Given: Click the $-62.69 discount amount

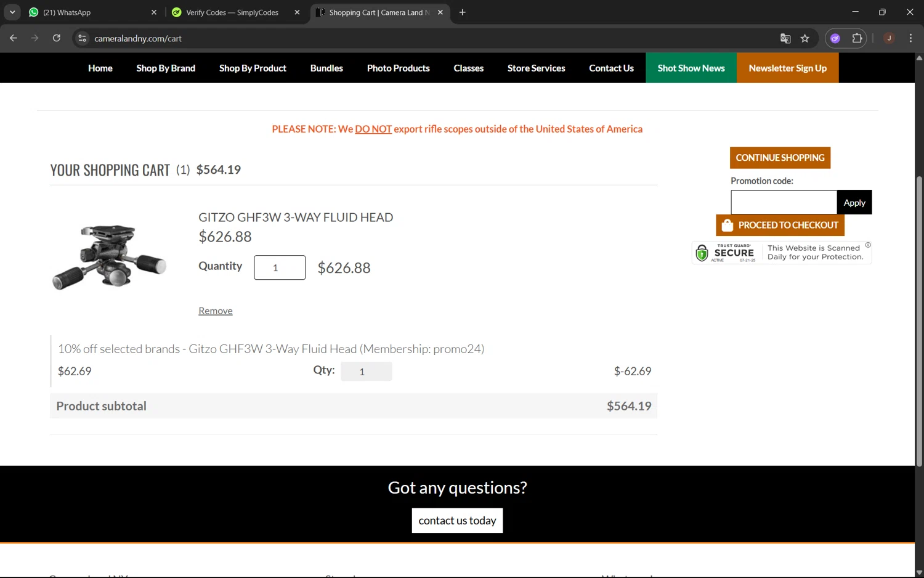Looking at the screenshot, I should [633, 371].
